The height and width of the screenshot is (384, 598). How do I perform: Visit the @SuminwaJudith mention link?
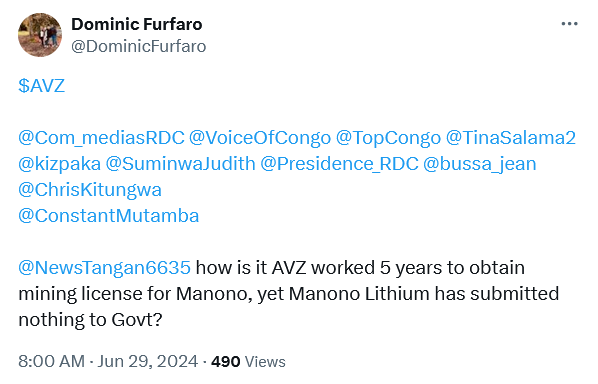(x=180, y=164)
